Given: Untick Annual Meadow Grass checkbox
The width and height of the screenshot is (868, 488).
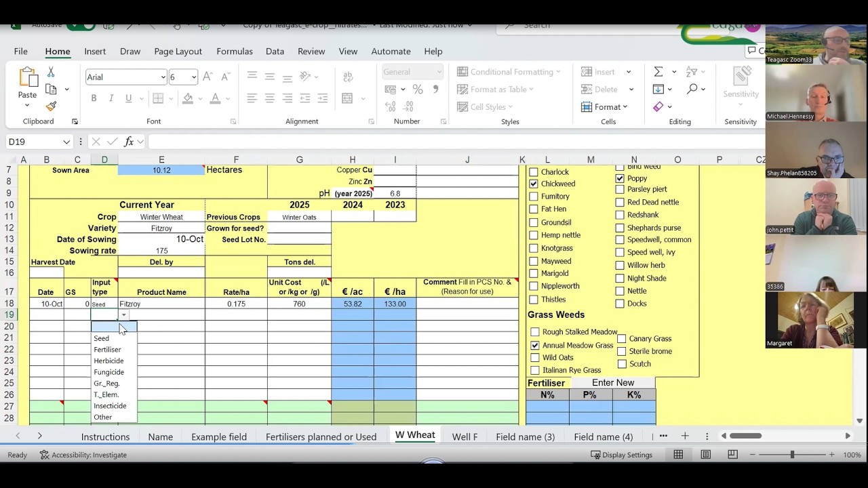Looking at the screenshot, I should pyautogui.click(x=535, y=345).
